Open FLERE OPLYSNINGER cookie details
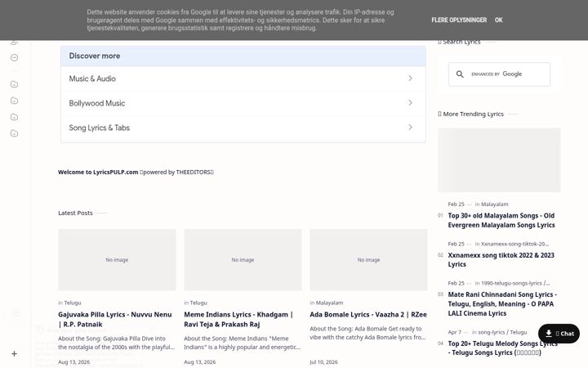 (x=459, y=20)
